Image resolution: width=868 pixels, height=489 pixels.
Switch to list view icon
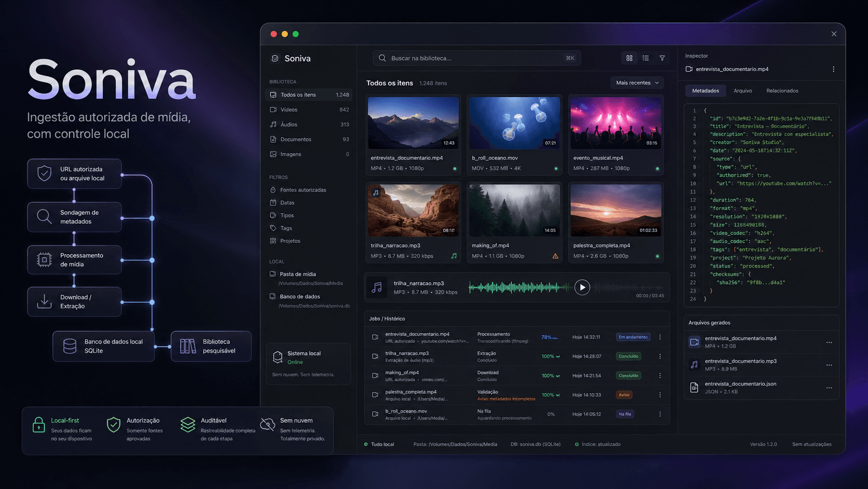click(x=646, y=58)
